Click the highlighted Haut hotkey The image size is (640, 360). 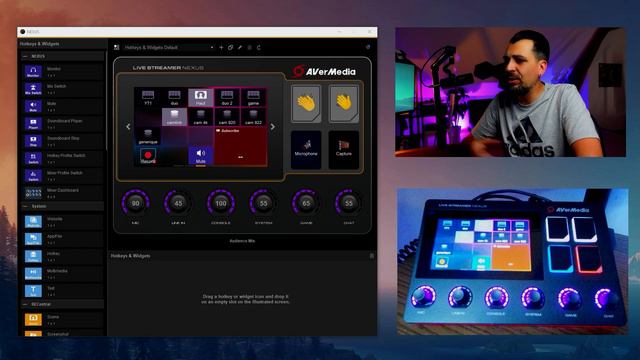click(x=200, y=98)
